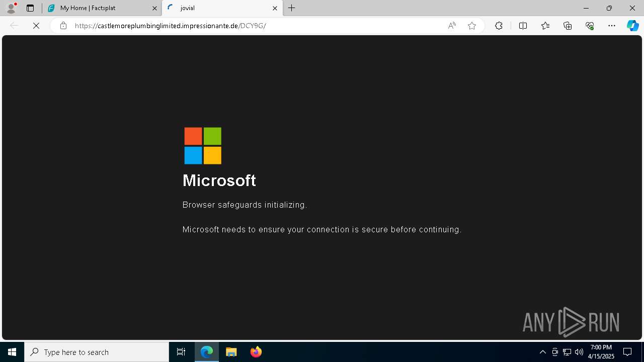
Task: Open Task View on the taskbar
Action: 181,352
